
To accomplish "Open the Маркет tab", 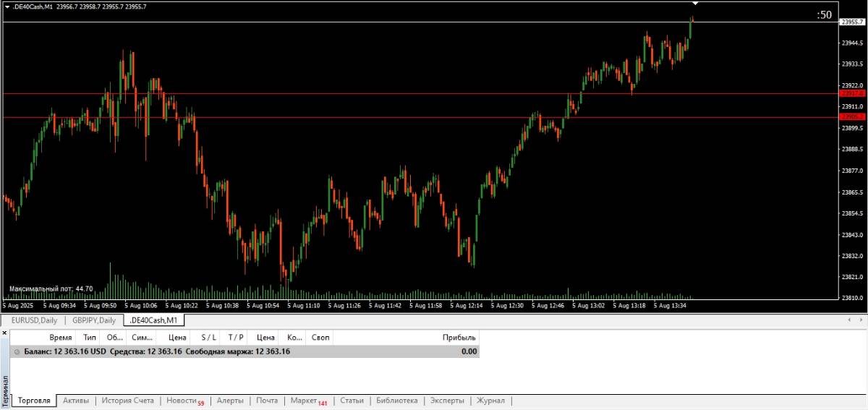I will tap(307, 401).
